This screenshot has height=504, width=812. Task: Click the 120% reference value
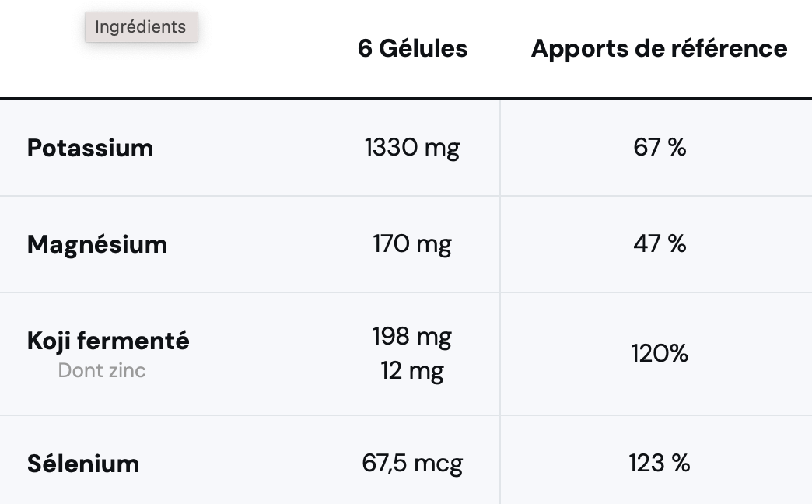660,354
